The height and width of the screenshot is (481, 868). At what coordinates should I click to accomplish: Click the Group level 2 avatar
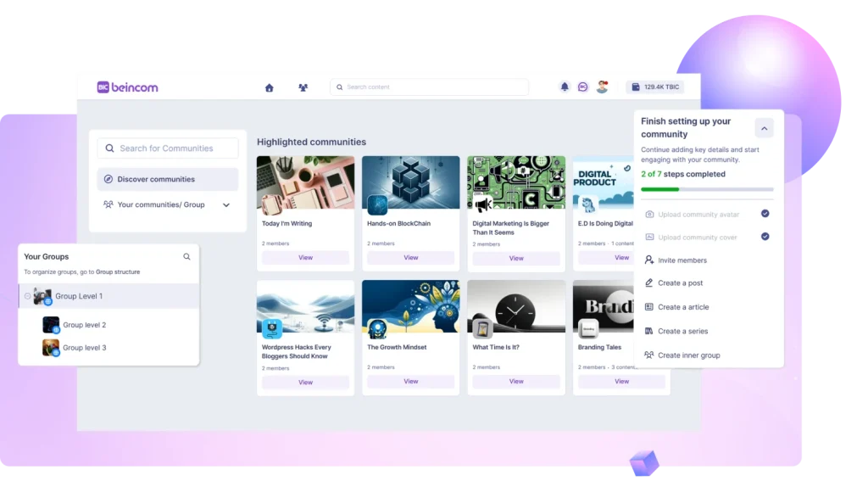[50, 325]
